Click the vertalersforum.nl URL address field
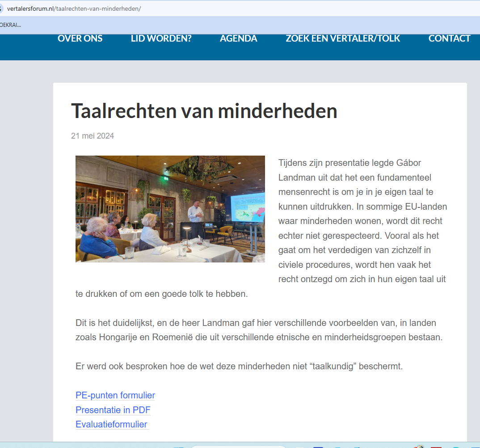480x448 pixels. pos(74,8)
